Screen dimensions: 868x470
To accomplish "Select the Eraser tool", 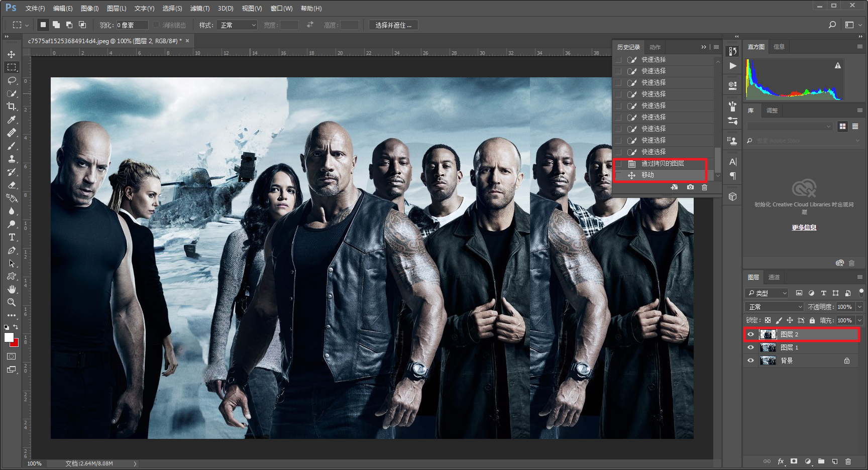I will (11, 185).
